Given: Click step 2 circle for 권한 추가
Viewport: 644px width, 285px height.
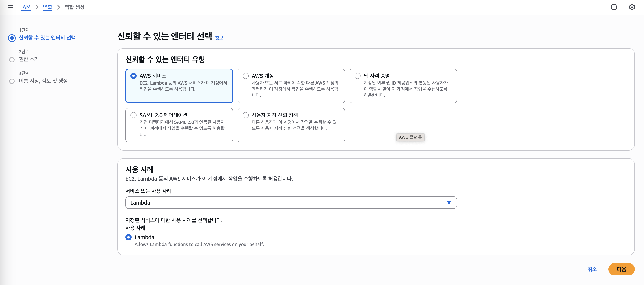Looking at the screenshot, I should point(12,60).
